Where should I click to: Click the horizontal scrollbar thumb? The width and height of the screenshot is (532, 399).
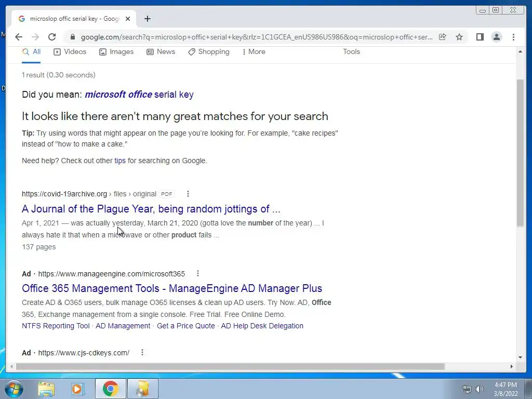point(230,366)
